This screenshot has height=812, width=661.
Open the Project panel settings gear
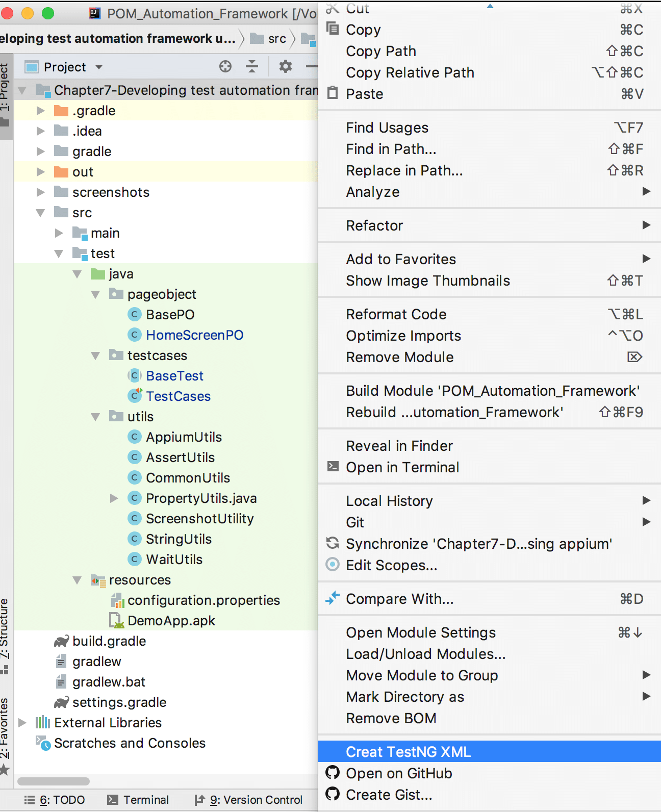(286, 67)
